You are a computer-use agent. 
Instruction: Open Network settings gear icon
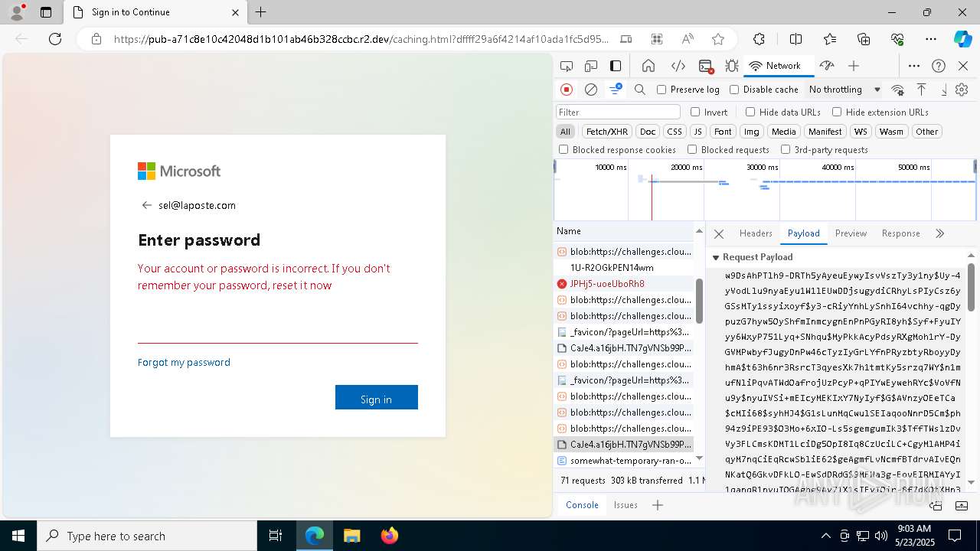click(962, 90)
